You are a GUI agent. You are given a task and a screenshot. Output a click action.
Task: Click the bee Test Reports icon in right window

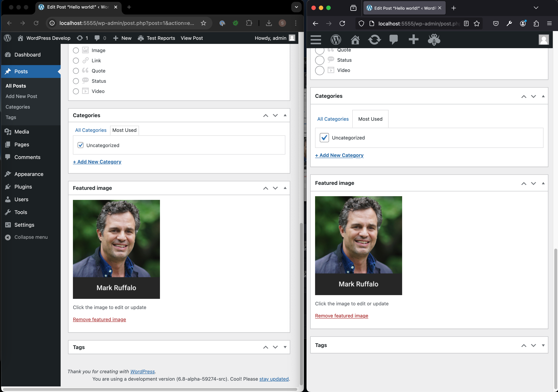(x=434, y=39)
